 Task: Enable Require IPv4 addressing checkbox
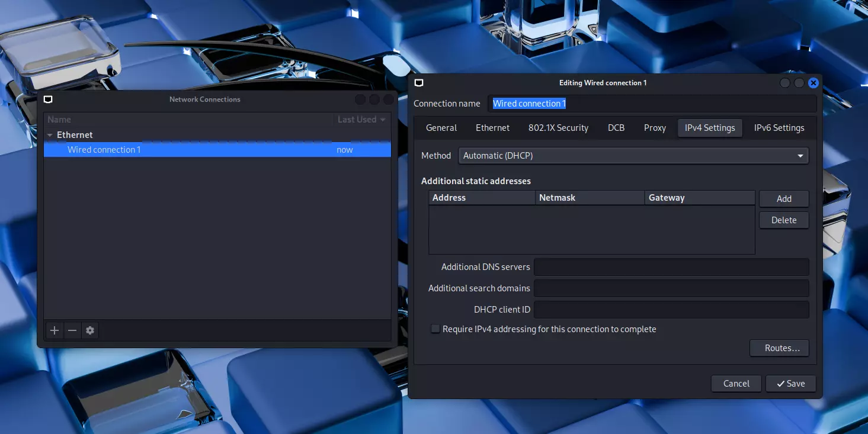435,329
